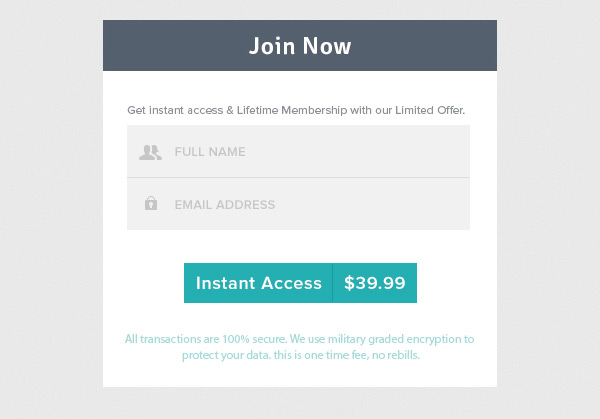
Task: Click the people icon beside Full Name
Action: pos(150,152)
